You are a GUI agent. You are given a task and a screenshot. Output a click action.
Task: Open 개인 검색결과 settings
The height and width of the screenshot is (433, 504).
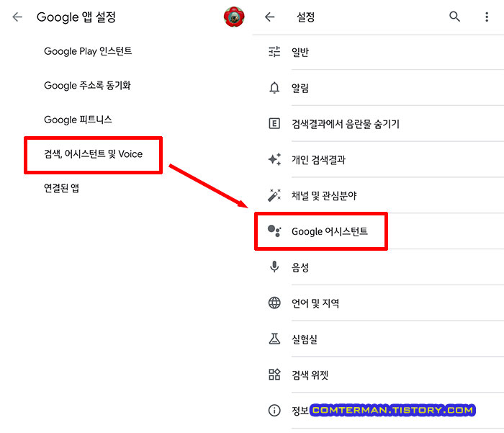click(x=378, y=159)
